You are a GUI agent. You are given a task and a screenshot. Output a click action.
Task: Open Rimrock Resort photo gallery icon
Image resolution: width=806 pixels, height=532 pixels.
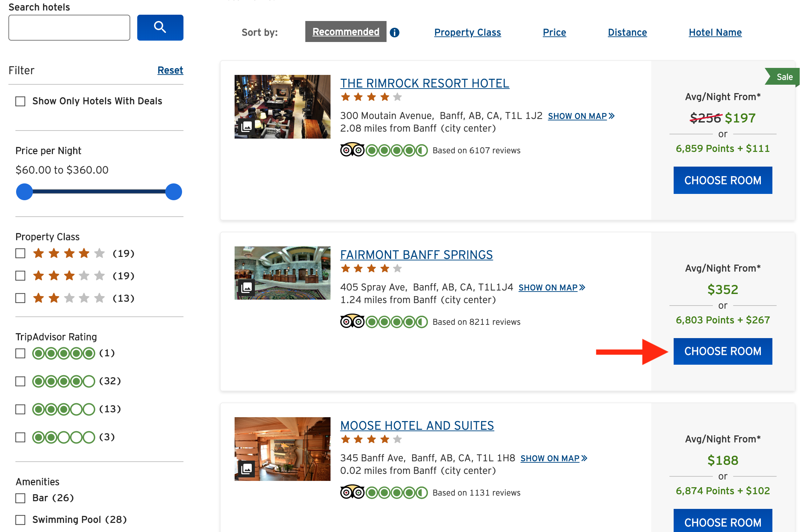pyautogui.click(x=246, y=126)
